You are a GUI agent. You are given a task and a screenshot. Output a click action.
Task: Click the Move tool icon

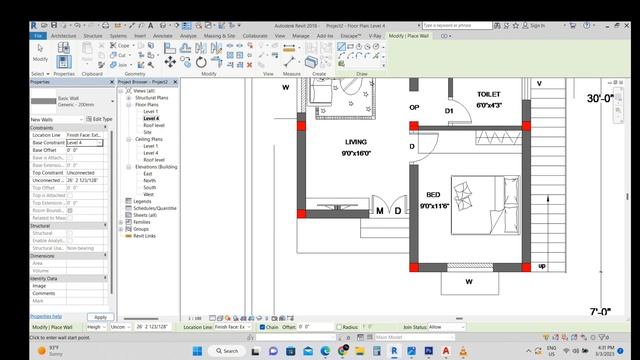click(170, 62)
